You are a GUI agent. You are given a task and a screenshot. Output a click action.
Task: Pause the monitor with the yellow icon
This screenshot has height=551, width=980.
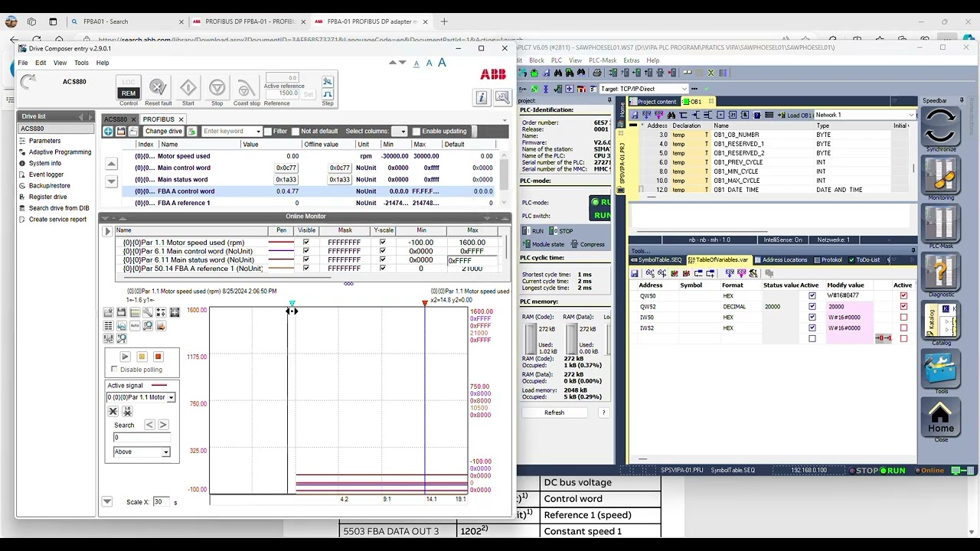click(x=142, y=357)
